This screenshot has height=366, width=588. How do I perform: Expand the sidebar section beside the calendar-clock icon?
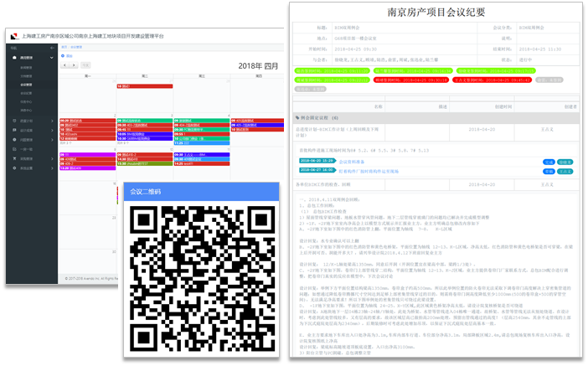tap(52, 121)
